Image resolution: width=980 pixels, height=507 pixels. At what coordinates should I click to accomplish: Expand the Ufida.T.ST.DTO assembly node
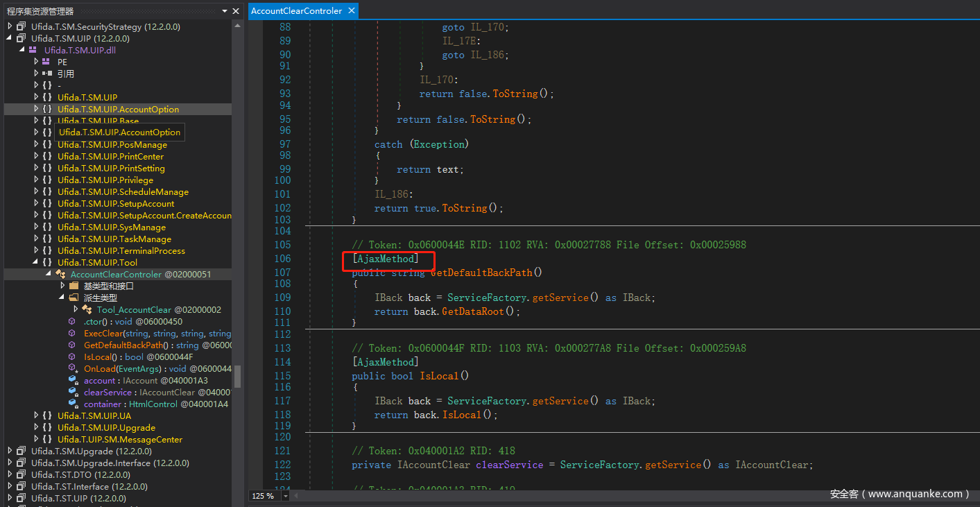point(10,475)
